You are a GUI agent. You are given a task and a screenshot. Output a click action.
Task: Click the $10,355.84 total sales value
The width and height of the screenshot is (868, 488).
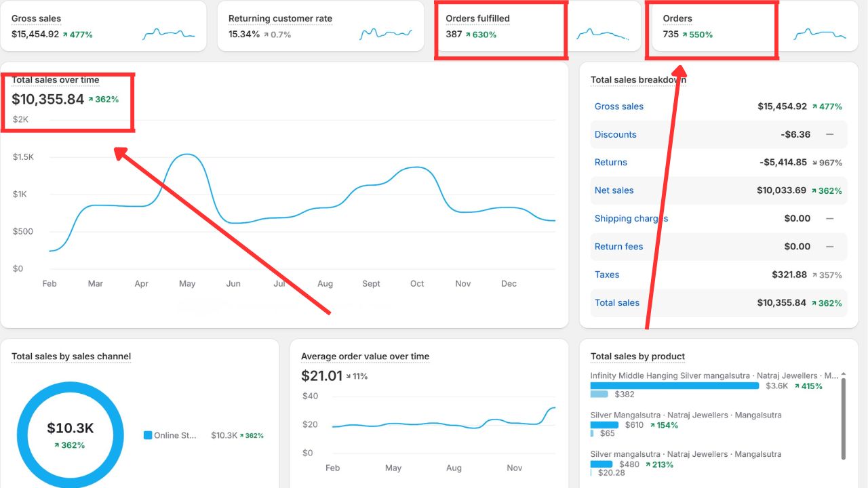[x=48, y=99]
